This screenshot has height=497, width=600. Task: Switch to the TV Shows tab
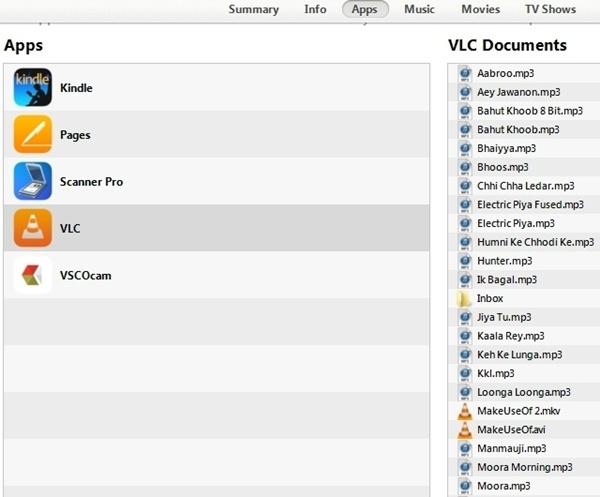pyautogui.click(x=550, y=9)
